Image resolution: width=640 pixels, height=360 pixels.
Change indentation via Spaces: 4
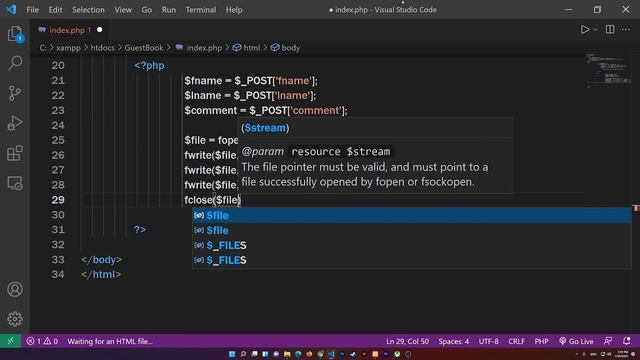(453, 341)
